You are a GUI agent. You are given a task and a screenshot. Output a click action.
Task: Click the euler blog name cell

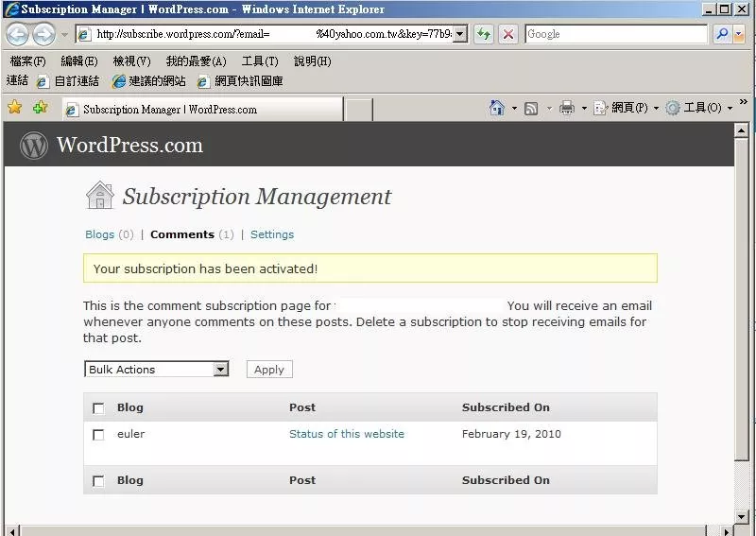pos(130,434)
